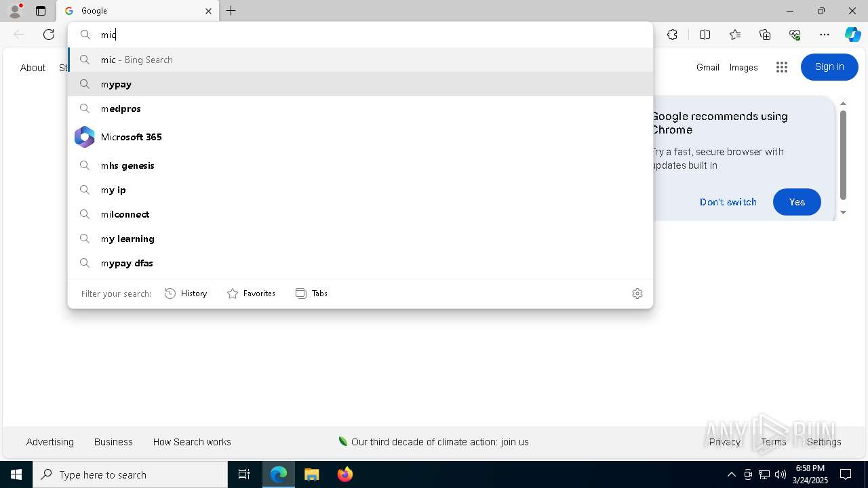868x488 pixels.
Task: Open the Google apps grid icon
Action: tap(782, 67)
